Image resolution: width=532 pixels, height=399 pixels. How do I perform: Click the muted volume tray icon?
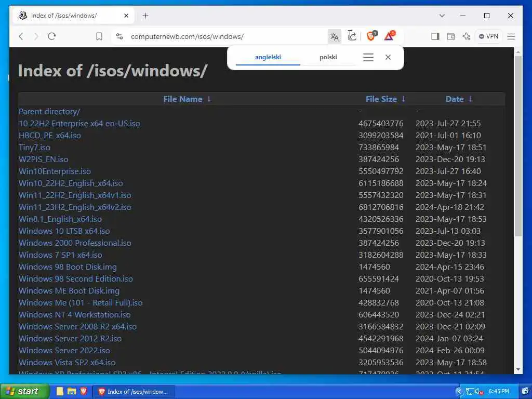[479, 392]
